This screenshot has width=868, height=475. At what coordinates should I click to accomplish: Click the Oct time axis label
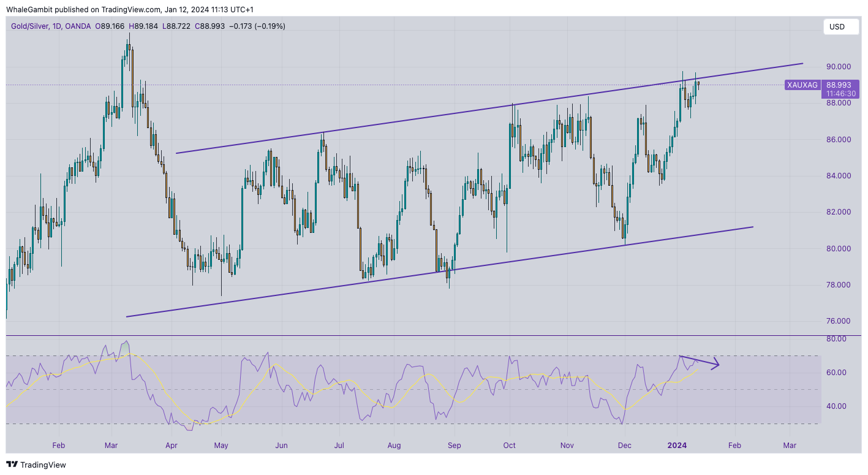click(x=510, y=445)
